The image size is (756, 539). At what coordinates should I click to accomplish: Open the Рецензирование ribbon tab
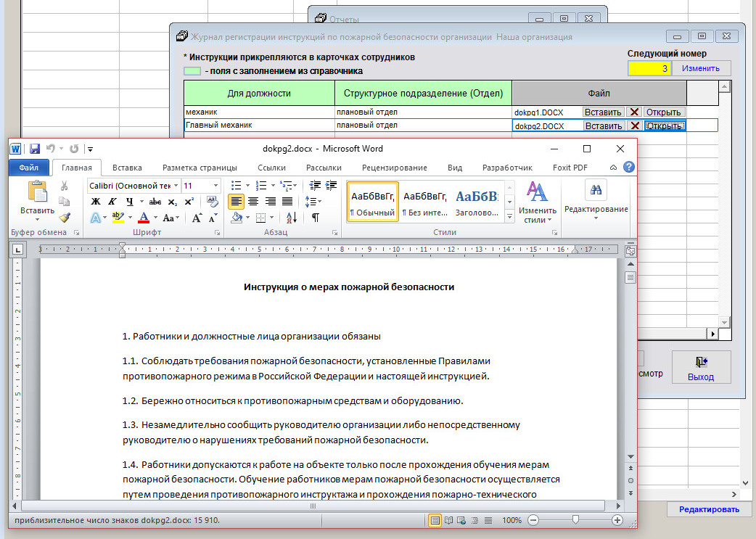[x=394, y=168]
